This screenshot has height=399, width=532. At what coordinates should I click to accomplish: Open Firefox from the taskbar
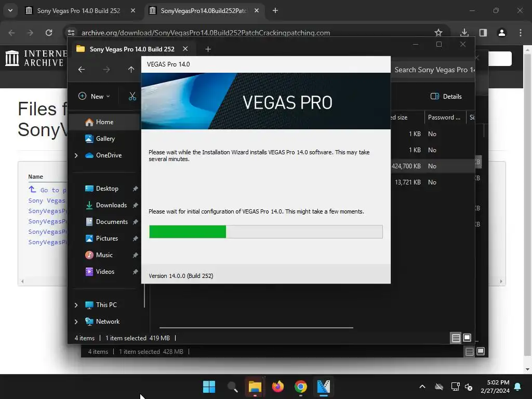point(278,387)
